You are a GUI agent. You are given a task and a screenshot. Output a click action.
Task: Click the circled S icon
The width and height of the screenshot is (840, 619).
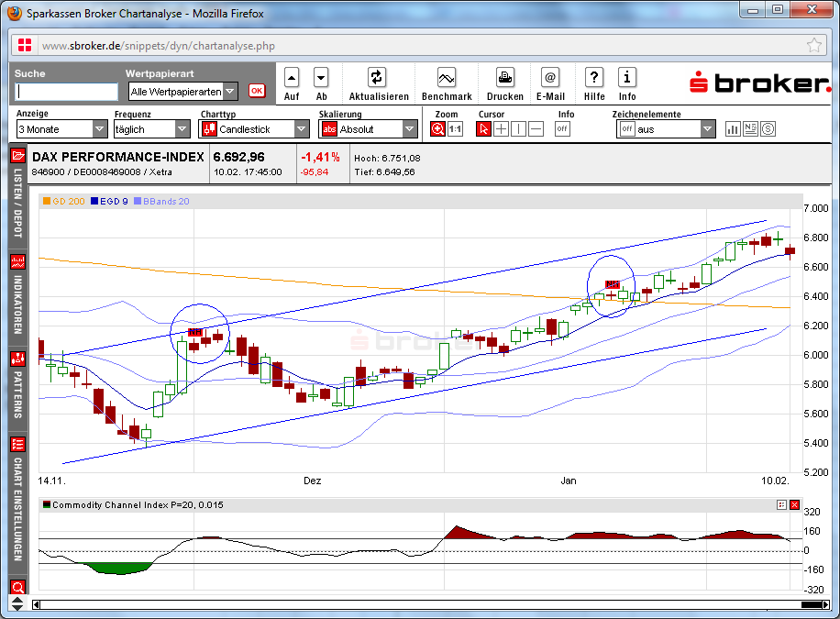[768, 129]
